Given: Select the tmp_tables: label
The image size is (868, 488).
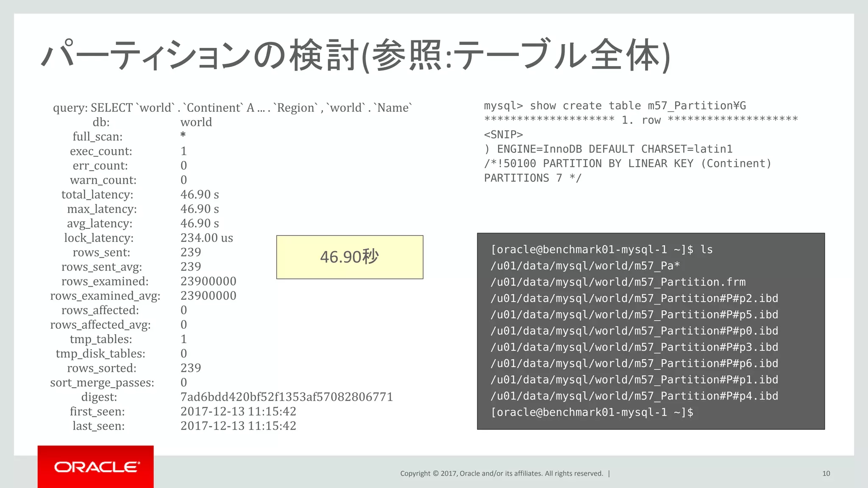Looking at the screenshot, I should (x=101, y=339).
